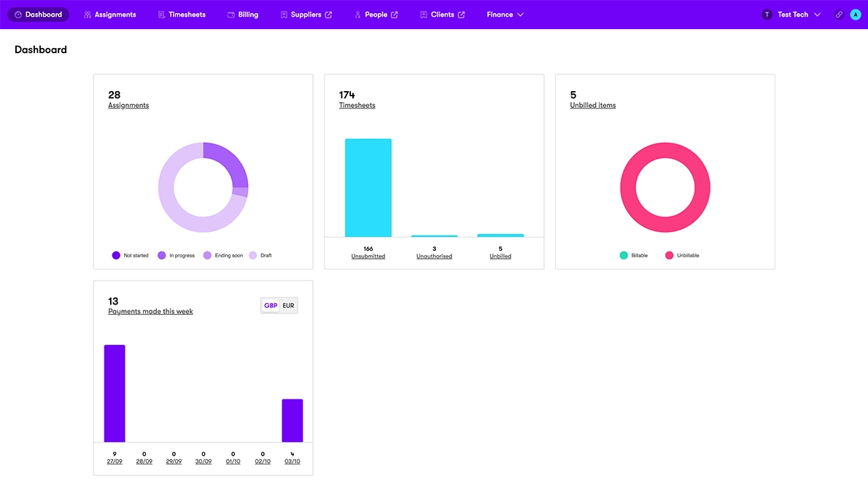Click the 166 Unsubmitted count
Screen dimensions: 868x492
pyautogui.click(x=368, y=249)
